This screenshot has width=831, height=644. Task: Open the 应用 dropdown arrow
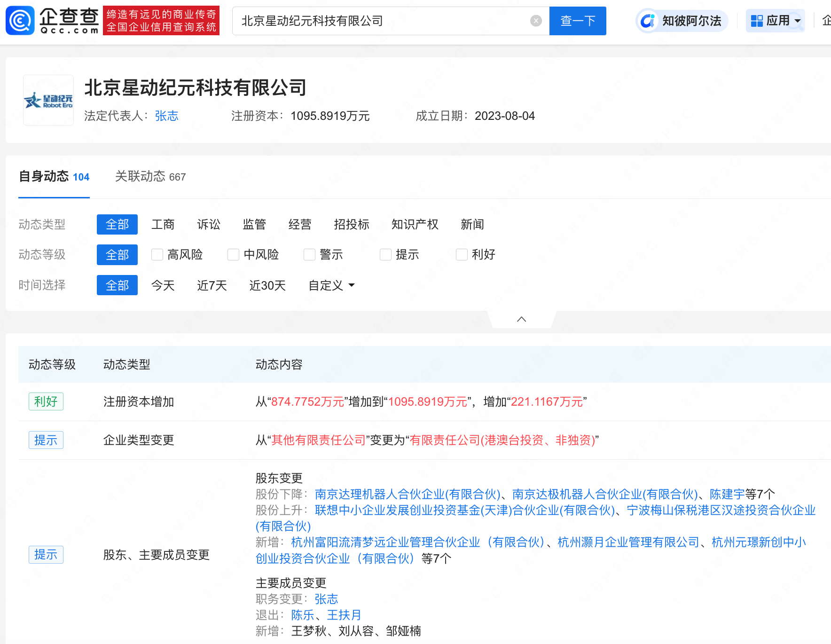pos(798,21)
